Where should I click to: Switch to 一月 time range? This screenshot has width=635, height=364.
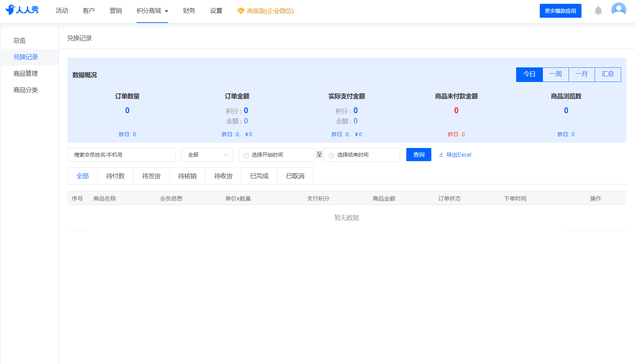click(582, 74)
